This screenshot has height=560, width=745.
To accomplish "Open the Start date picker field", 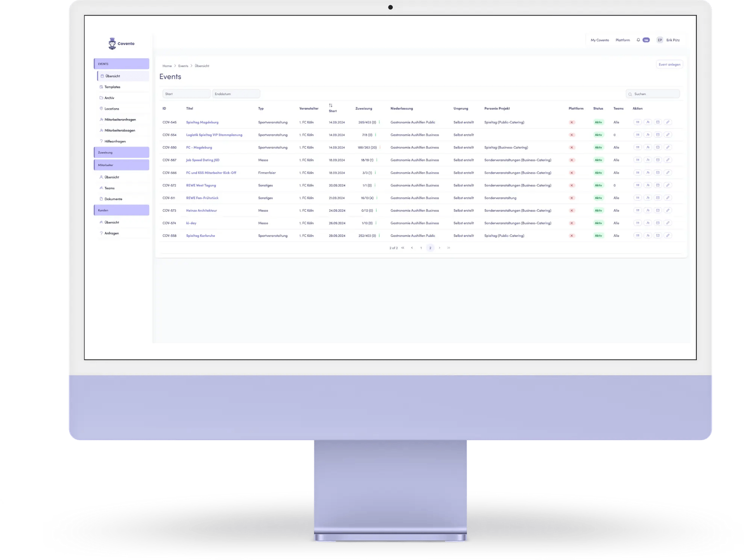I will click(x=186, y=94).
